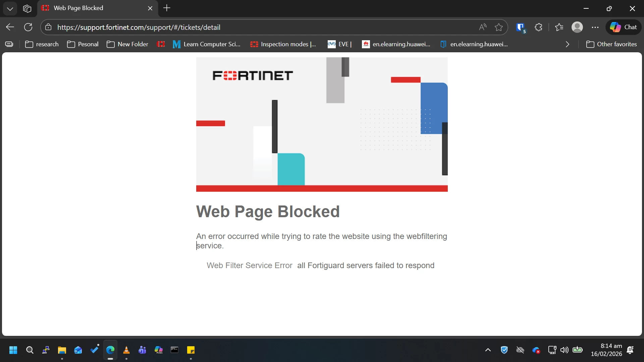The height and width of the screenshot is (362, 644).
Task: Open VLC media player from taskbar
Action: pos(126,350)
